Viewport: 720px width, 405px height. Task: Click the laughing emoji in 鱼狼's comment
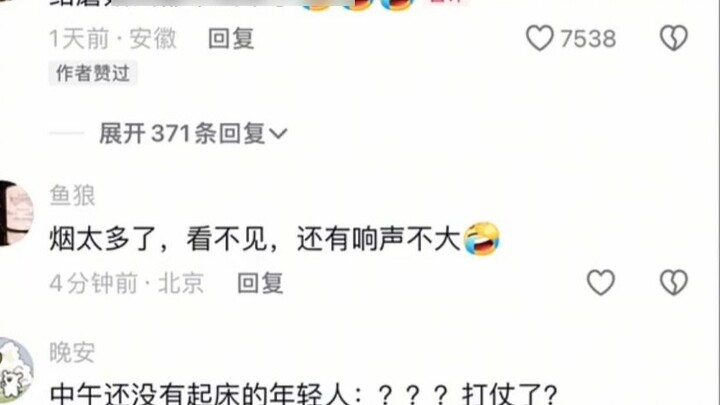[x=482, y=238]
